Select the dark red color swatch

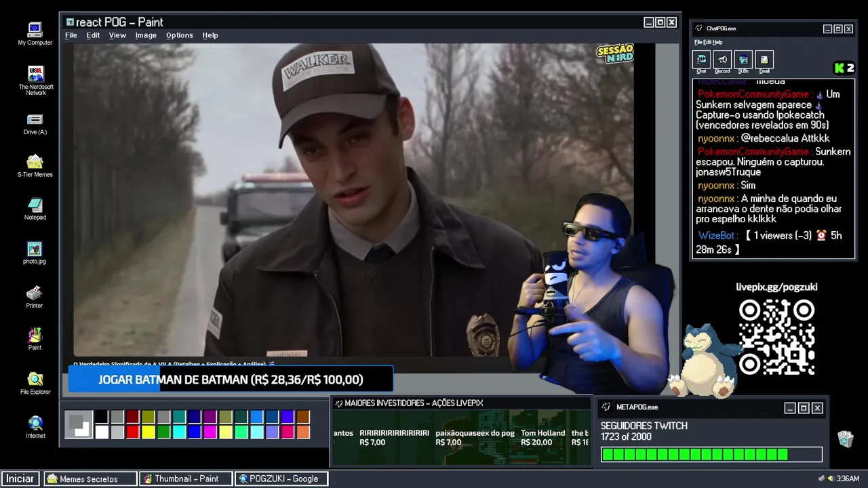click(x=132, y=417)
